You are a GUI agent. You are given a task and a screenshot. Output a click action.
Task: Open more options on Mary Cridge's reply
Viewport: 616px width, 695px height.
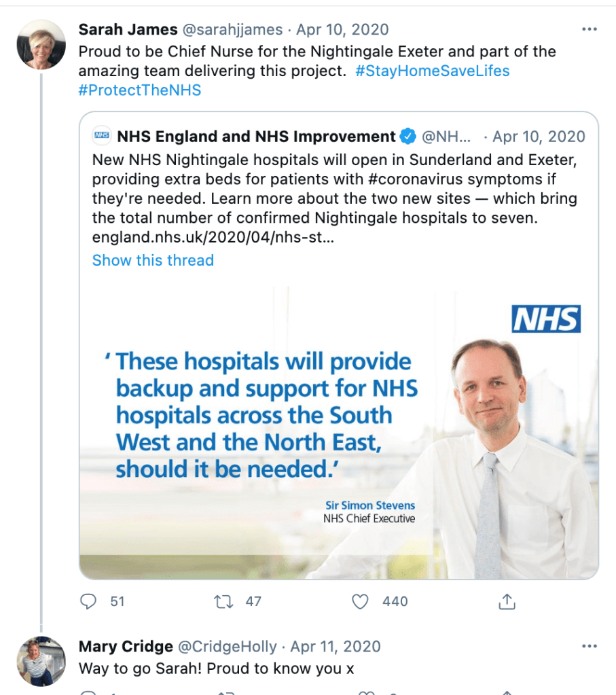(x=590, y=646)
